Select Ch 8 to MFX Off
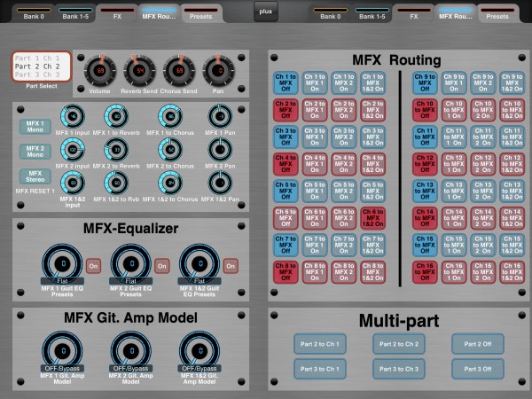Screen dimensions: 532x399 coord(286,272)
